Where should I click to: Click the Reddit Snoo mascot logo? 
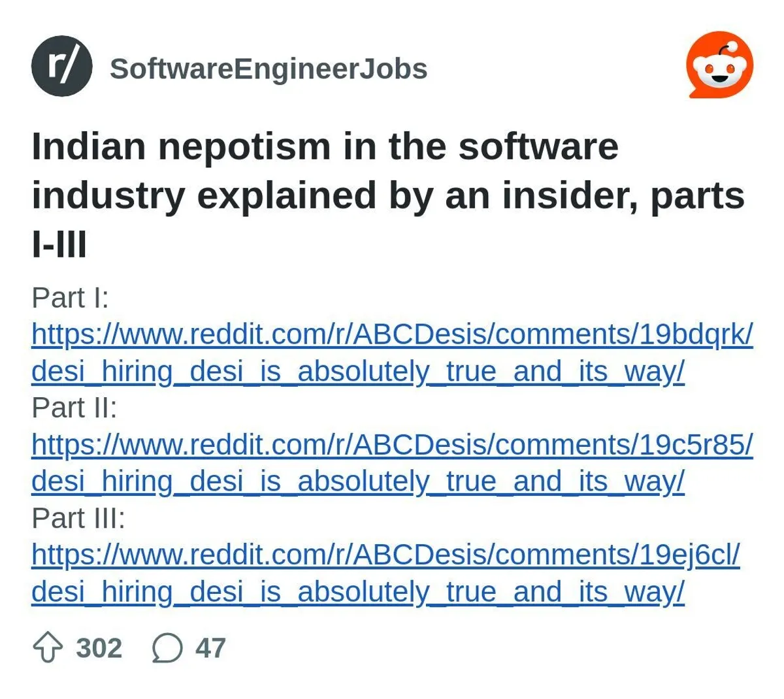(x=717, y=65)
